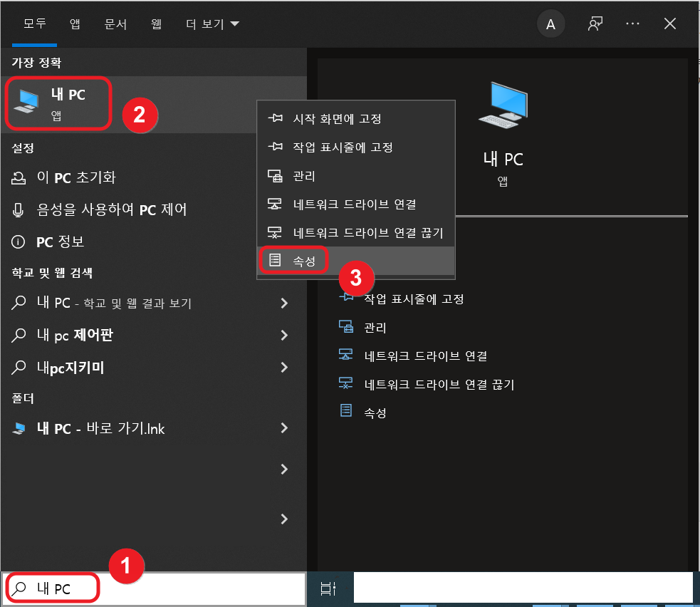Switch to the 앱 tab
This screenshot has width=700, height=607.
point(75,23)
